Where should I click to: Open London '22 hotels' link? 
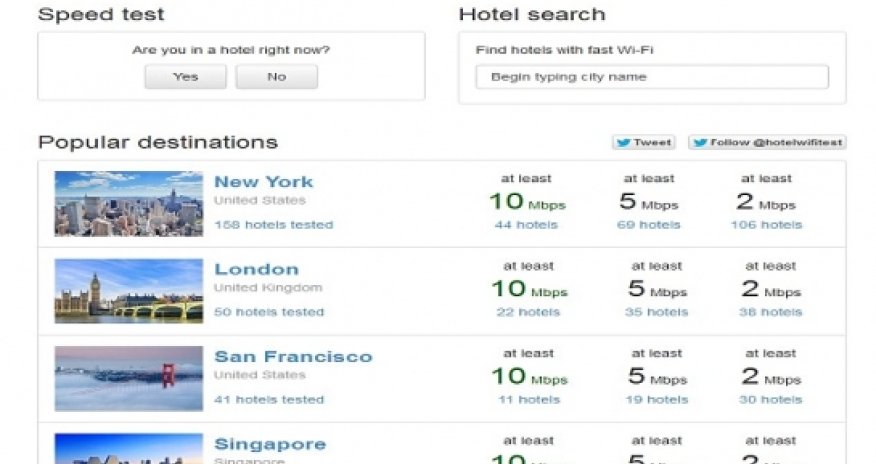point(528,312)
